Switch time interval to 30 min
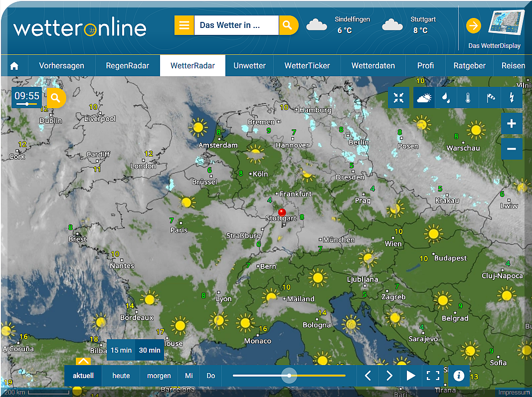Screen dimensions: 532x397 (150, 350)
